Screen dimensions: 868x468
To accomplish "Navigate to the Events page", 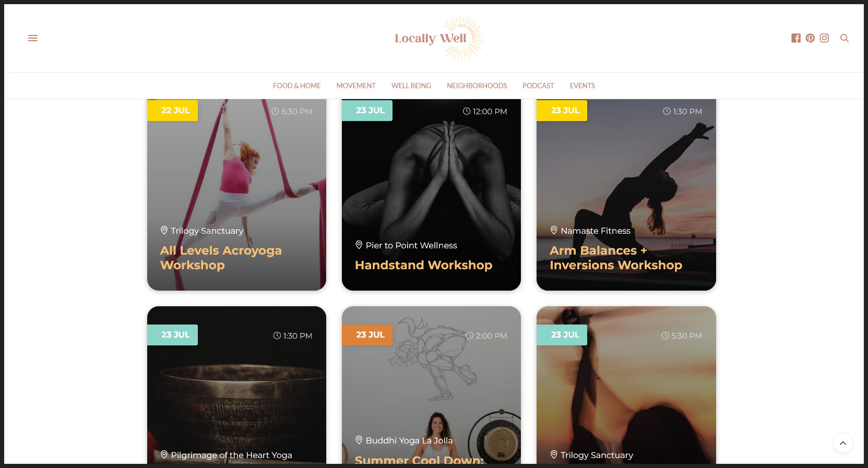I will [582, 86].
